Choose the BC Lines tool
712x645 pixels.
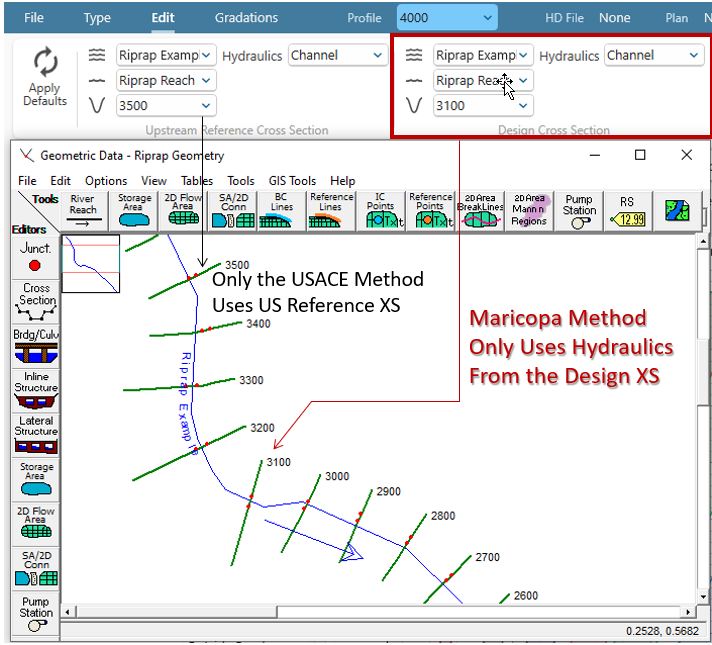coord(281,211)
